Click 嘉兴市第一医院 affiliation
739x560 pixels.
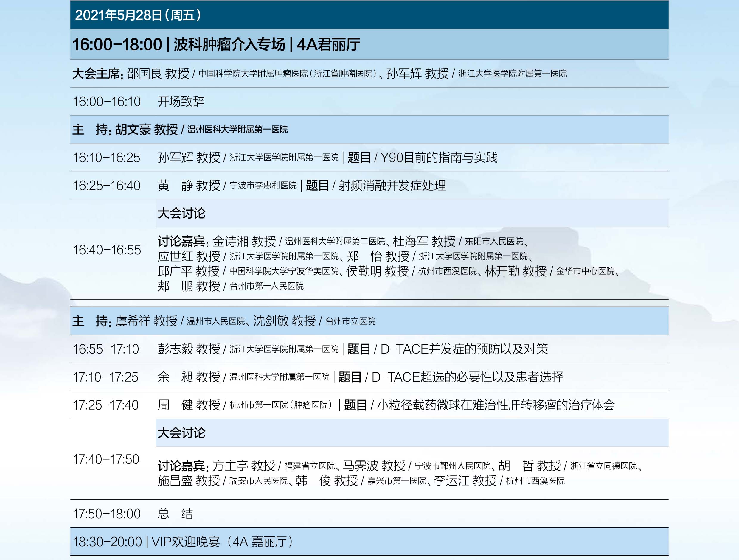pos(397,481)
